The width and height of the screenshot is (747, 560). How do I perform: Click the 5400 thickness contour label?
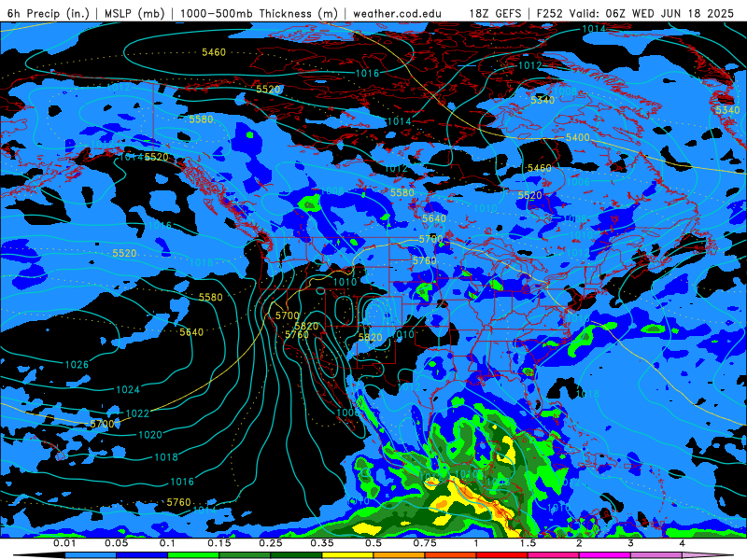[x=577, y=137]
